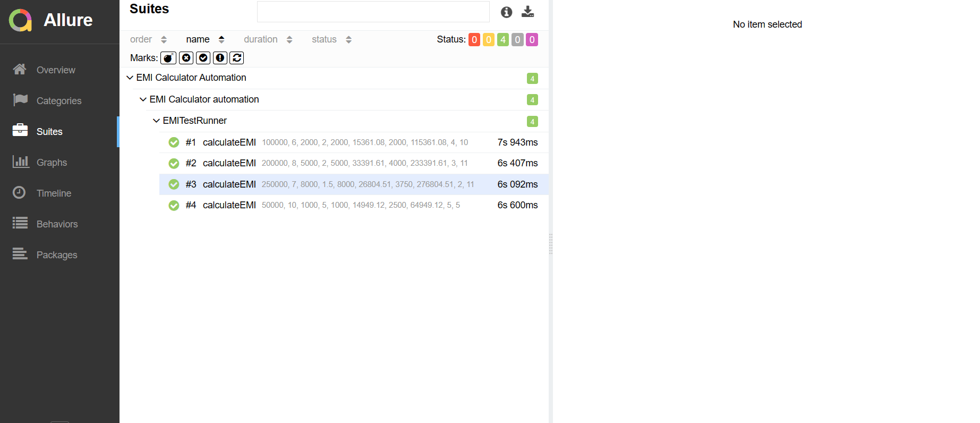Click the lines icon beside Packages

pos(20,253)
